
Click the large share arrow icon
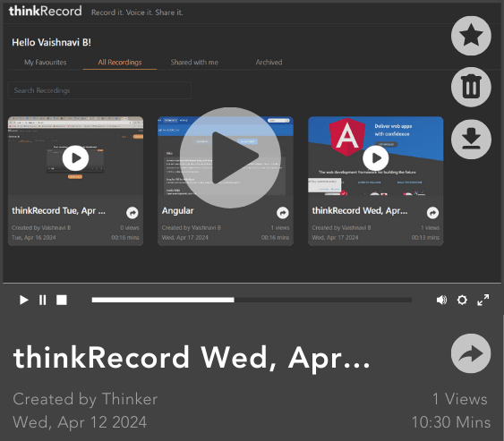tap(471, 353)
